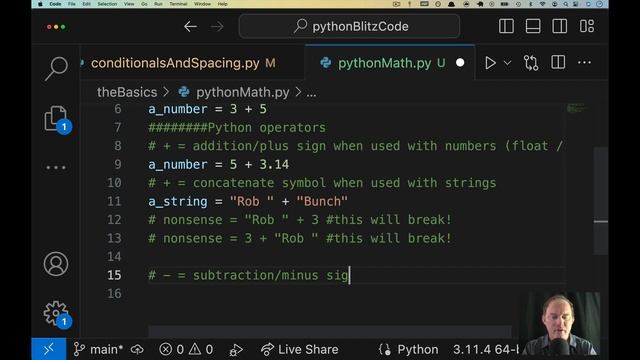
Task: Open the Apple menu
Action: pyautogui.click(x=40, y=4)
